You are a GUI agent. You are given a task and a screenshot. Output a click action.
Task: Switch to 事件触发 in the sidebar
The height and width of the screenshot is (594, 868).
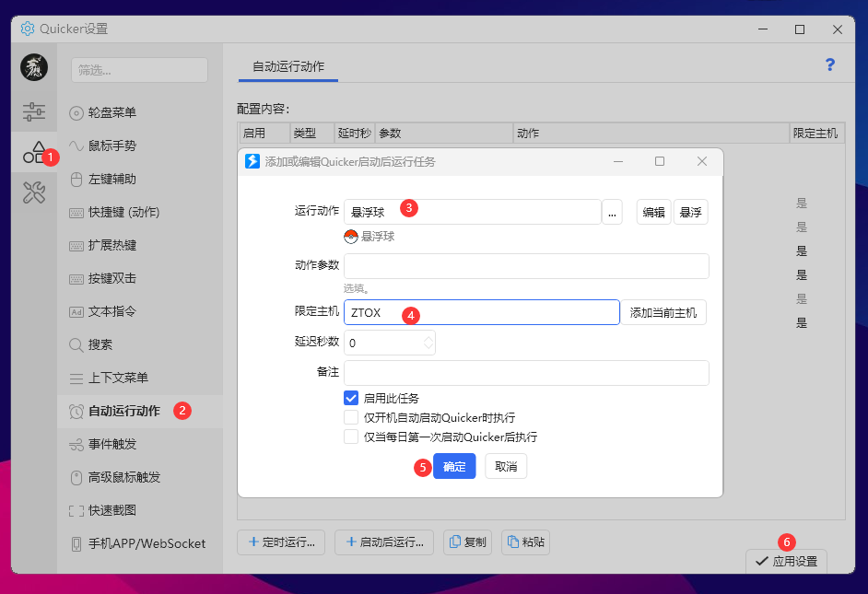click(x=112, y=444)
